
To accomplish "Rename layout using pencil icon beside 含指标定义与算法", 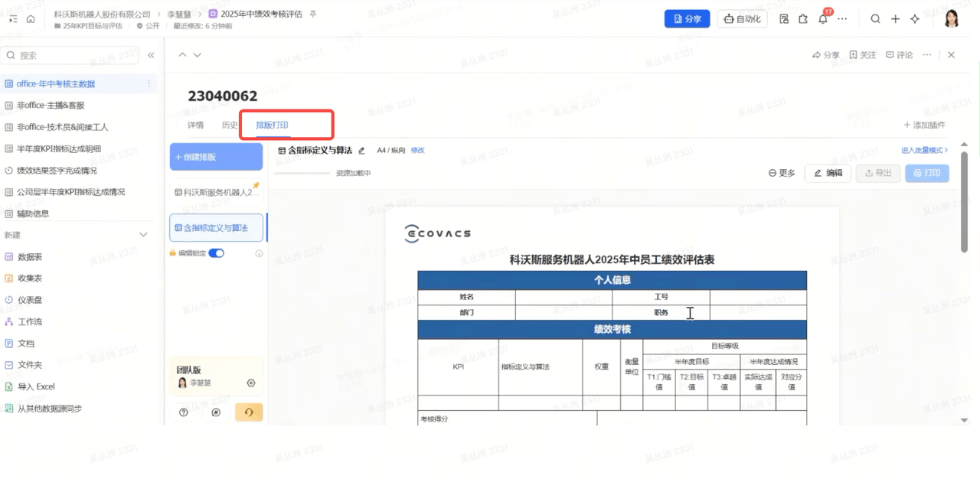I will pyautogui.click(x=362, y=151).
